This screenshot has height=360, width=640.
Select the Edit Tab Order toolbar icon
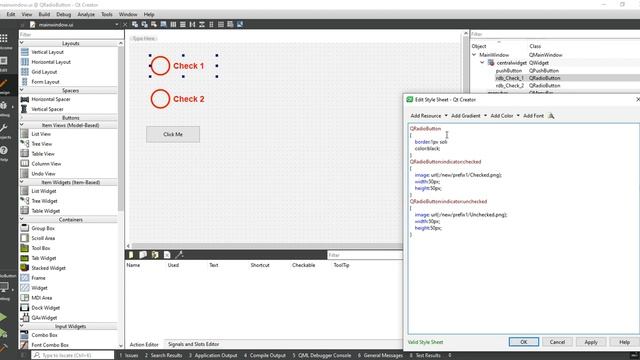pos(163,24)
